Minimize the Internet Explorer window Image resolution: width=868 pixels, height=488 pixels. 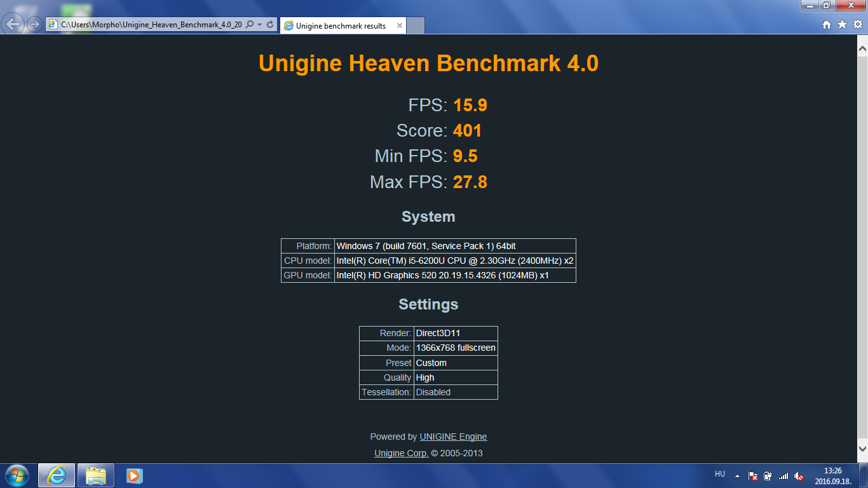pos(810,5)
